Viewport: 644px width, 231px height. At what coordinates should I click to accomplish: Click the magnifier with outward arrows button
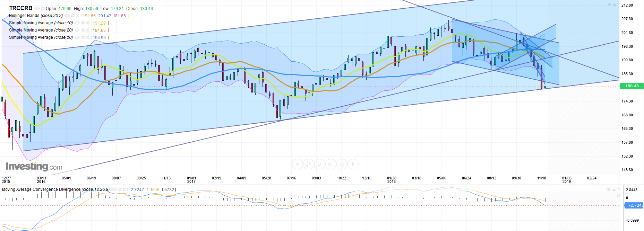[x=331, y=164]
